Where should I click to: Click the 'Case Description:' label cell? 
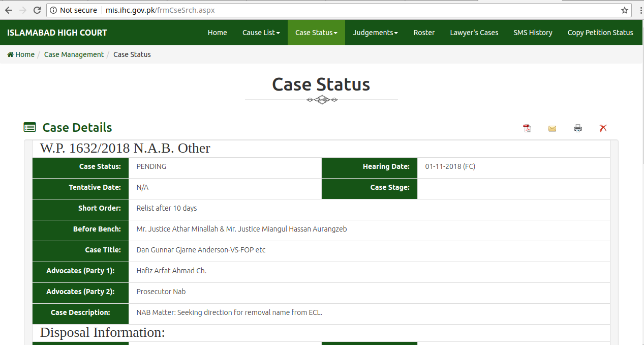pos(80,313)
